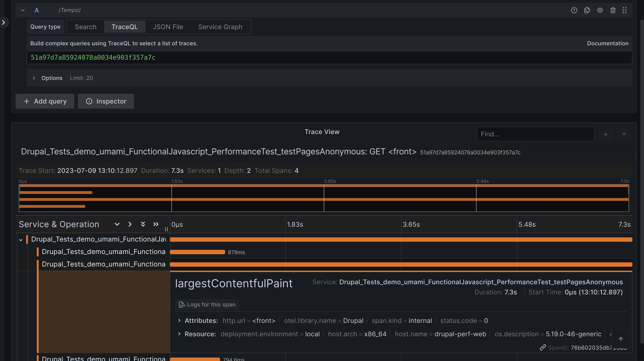
Task: Open the Inspector button
Action: 106,101
